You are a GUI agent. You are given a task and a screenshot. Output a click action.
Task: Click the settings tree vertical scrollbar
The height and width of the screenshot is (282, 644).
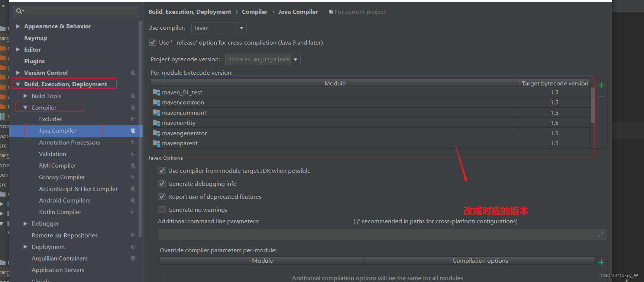click(140, 129)
